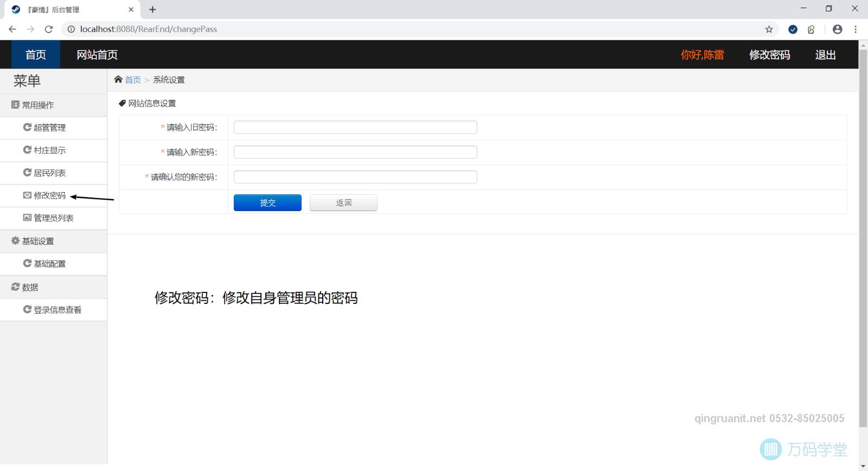Focus the 请输入新密码 input field
868x471 pixels.
point(355,152)
